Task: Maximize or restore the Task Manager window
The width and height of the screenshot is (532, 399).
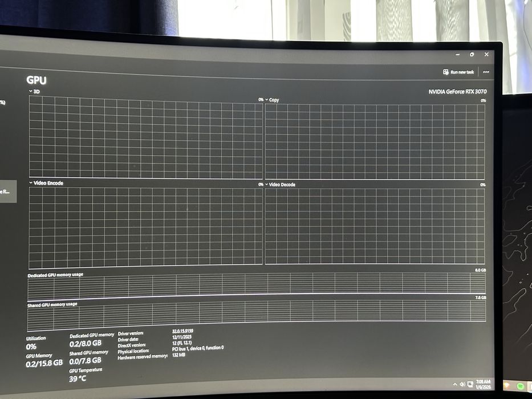Action: point(472,54)
